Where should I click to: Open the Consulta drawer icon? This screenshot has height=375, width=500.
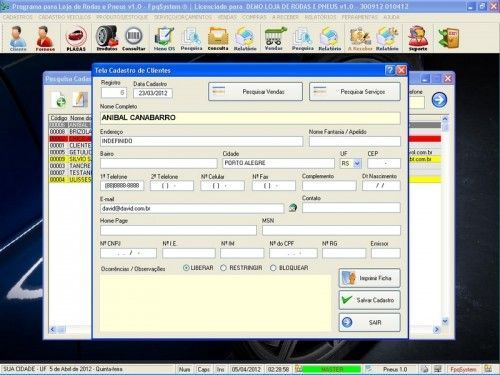(218, 38)
